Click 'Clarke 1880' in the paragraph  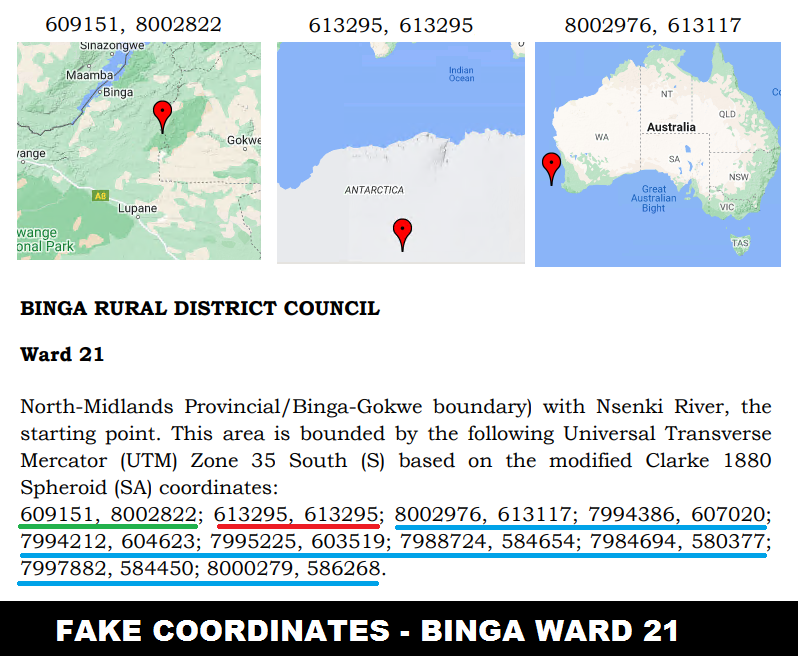(x=708, y=461)
